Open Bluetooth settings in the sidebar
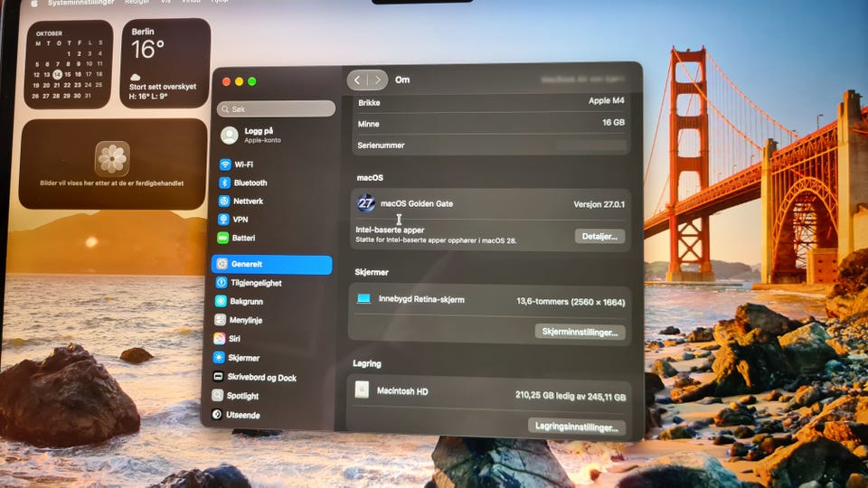Image resolution: width=868 pixels, height=488 pixels. pos(243,183)
